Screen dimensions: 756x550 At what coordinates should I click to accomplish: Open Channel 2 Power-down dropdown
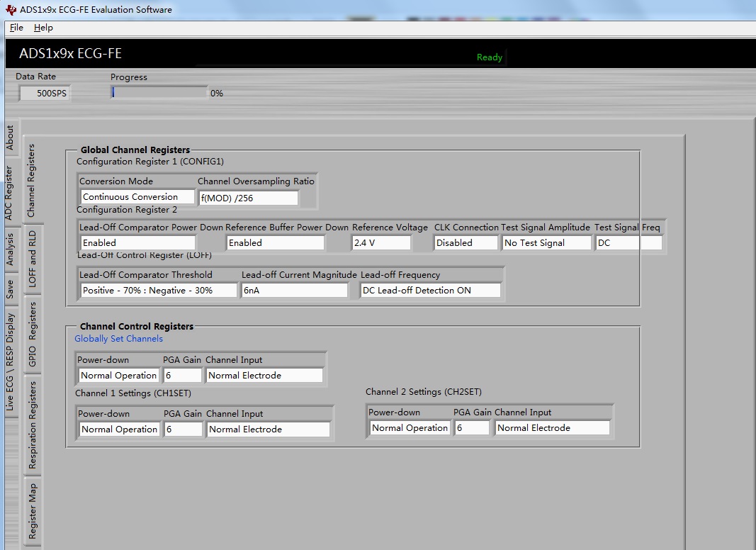point(410,428)
